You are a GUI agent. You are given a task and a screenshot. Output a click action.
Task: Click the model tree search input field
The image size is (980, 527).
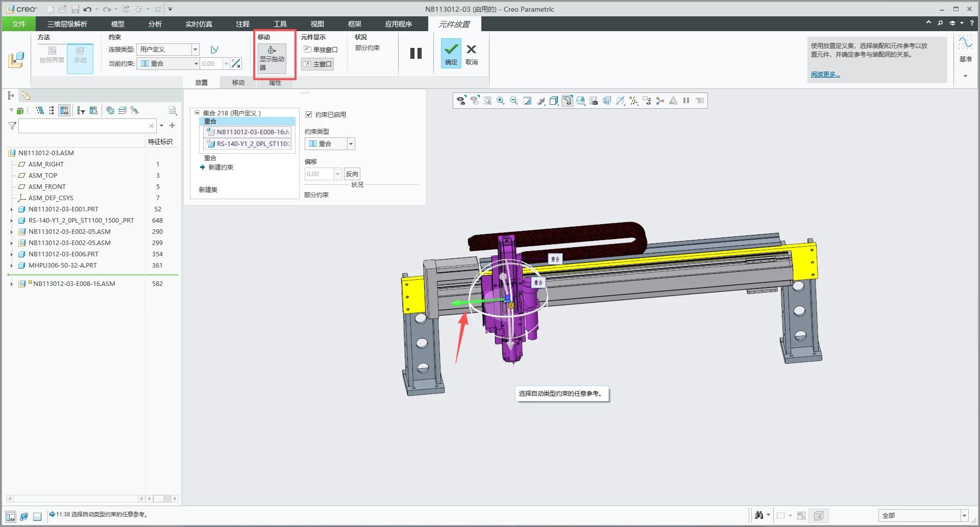tap(87, 126)
